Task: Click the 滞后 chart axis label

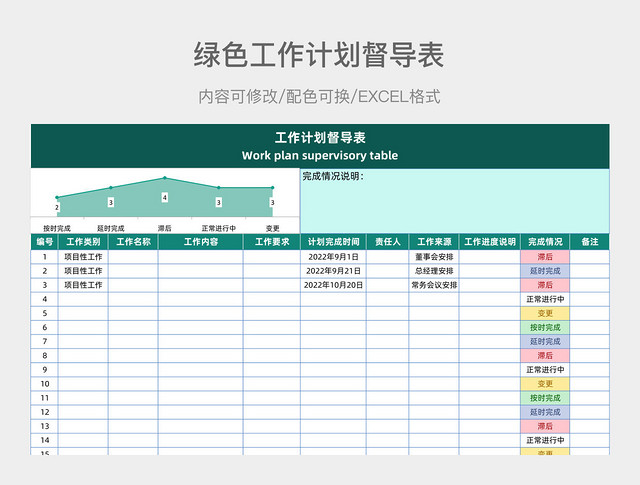Action: click(164, 228)
